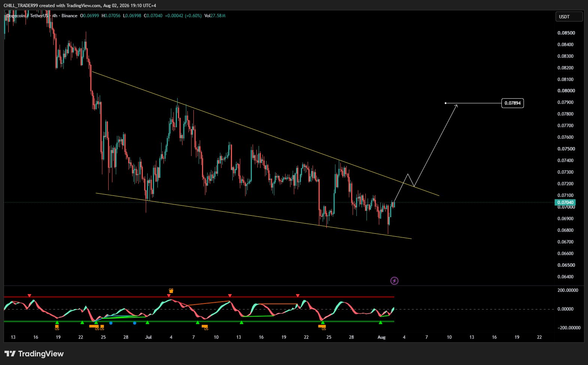Click the low value 0.06998 in the header

pyautogui.click(x=133, y=16)
